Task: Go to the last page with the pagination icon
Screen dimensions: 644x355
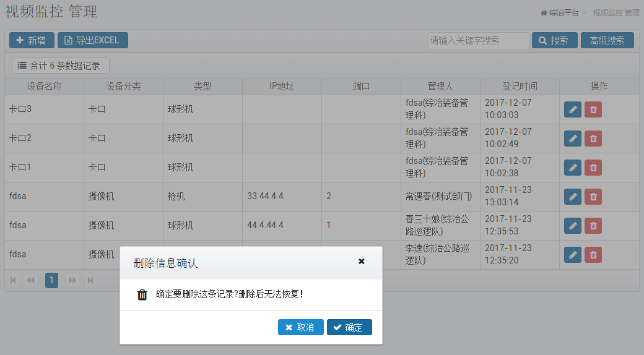Action: [x=90, y=280]
